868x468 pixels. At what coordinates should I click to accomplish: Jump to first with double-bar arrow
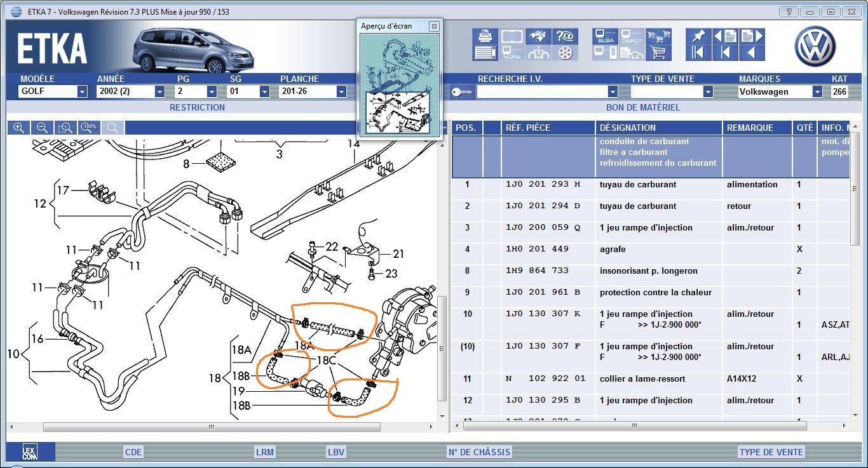[x=698, y=53]
